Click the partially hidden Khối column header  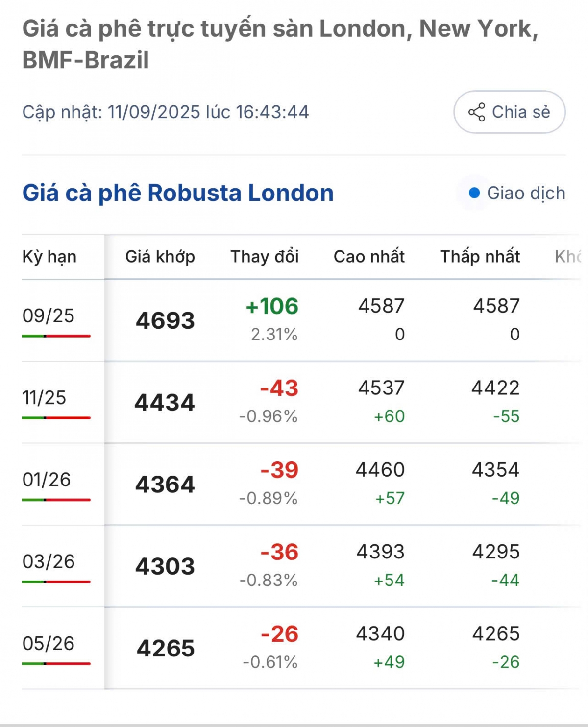click(x=568, y=257)
